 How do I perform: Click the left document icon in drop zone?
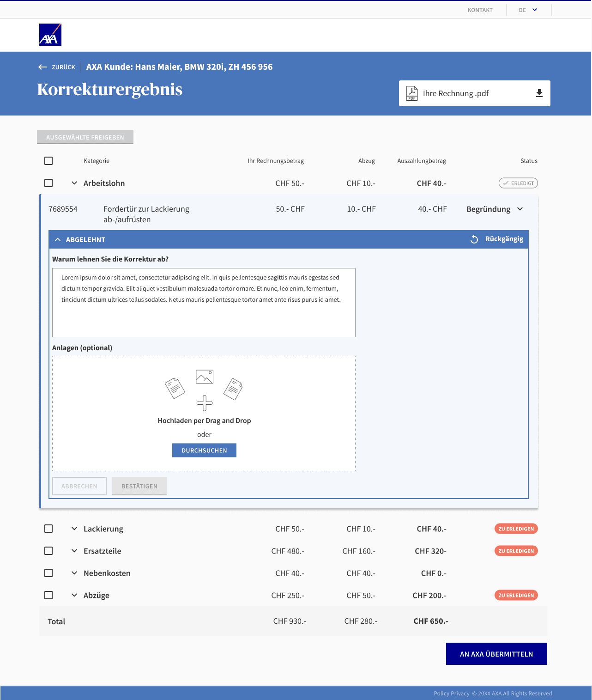pos(175,388)
